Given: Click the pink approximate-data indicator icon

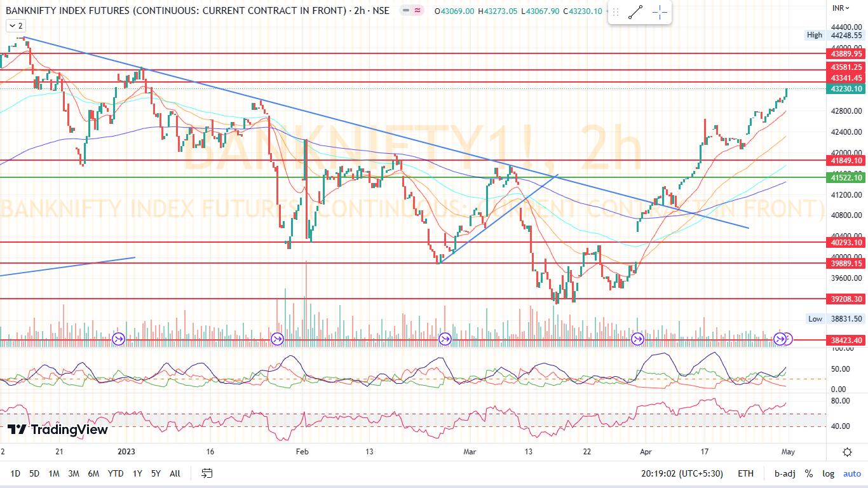Looking at the screenshot, I should pyautogui.click(x=417, y=11).
